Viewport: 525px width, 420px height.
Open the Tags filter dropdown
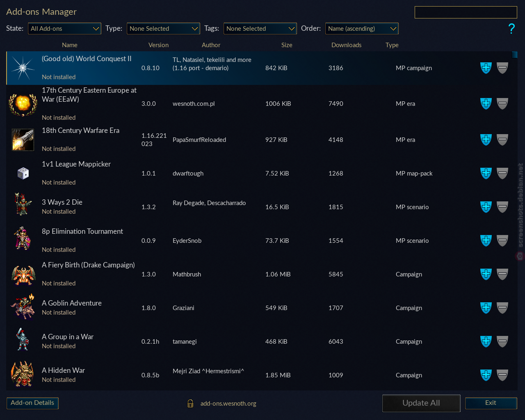(260, 29)
